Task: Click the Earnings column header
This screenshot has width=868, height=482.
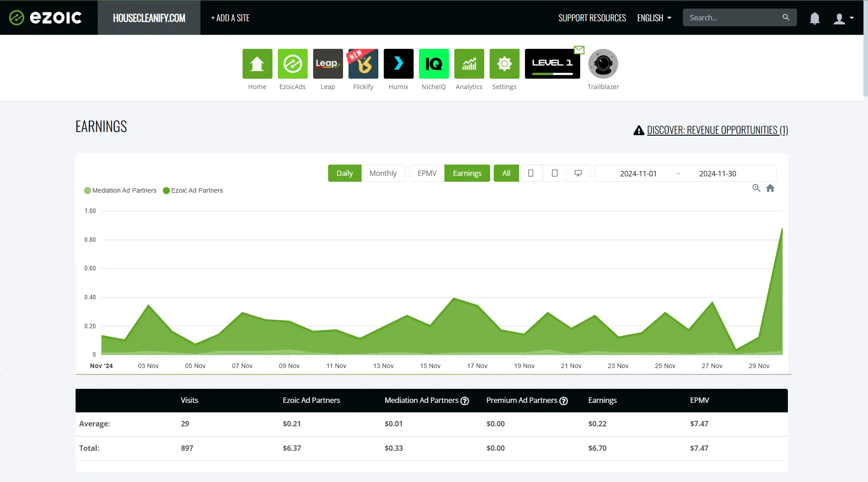Action: tap(602, 400)
